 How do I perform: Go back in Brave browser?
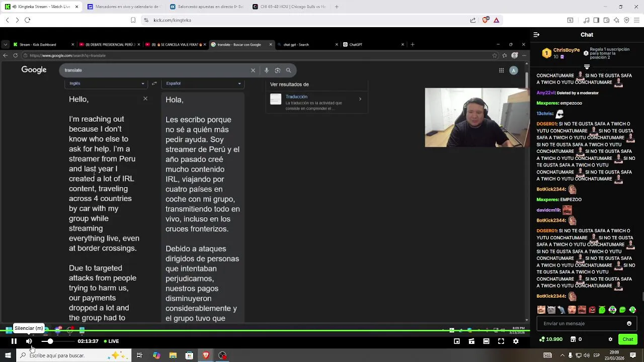coord(7,20)
